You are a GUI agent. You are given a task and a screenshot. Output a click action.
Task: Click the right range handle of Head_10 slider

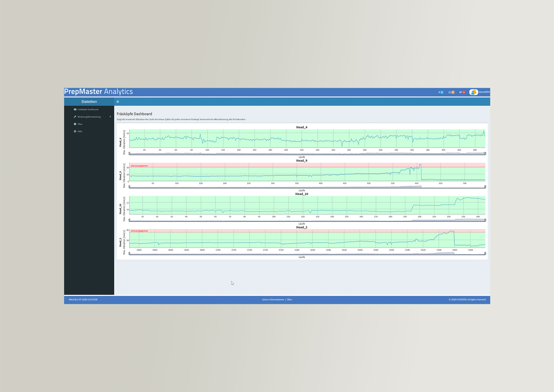(x=485, y=220)
